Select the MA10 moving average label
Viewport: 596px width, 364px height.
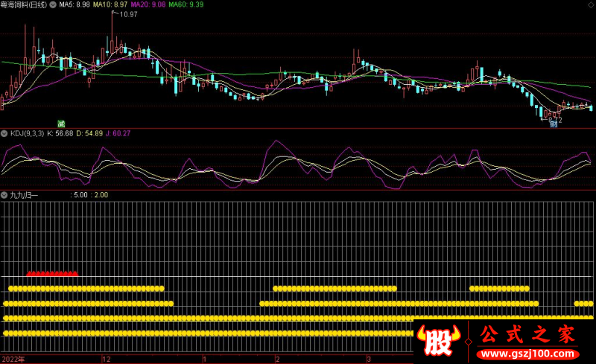click(109, 4)
